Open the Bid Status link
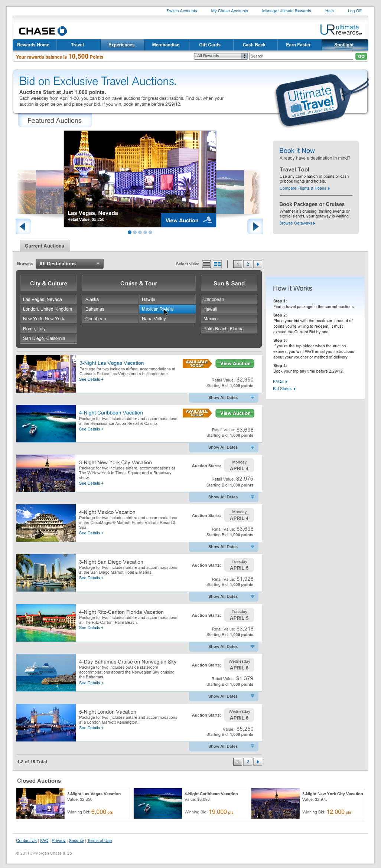The image size is (381, 868). (284, 389)
